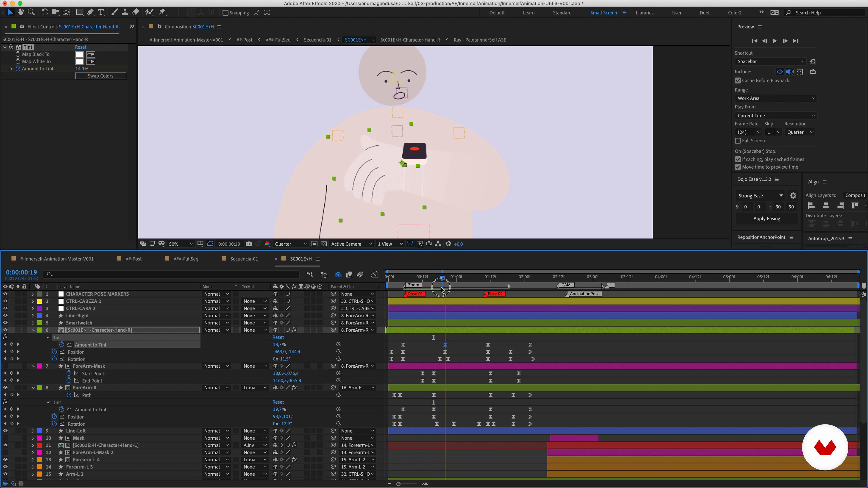Select the Hand tool
This screenshot has width=868, height=488.
[x=21, y=12]
